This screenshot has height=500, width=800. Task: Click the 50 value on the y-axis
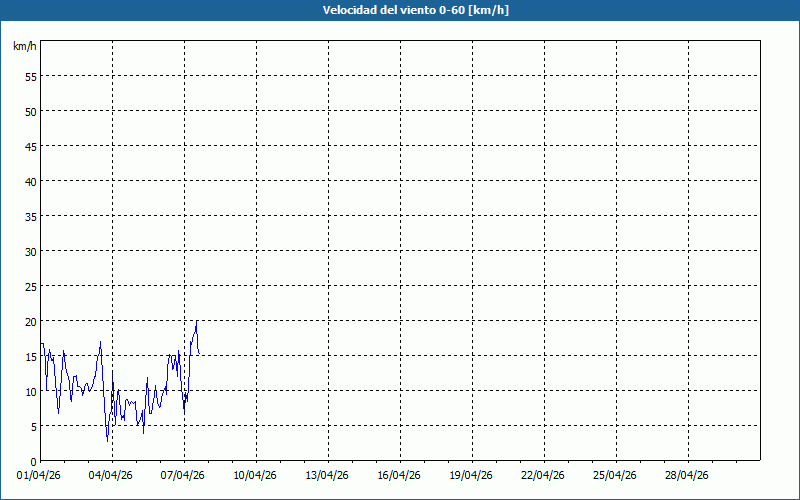31,111
